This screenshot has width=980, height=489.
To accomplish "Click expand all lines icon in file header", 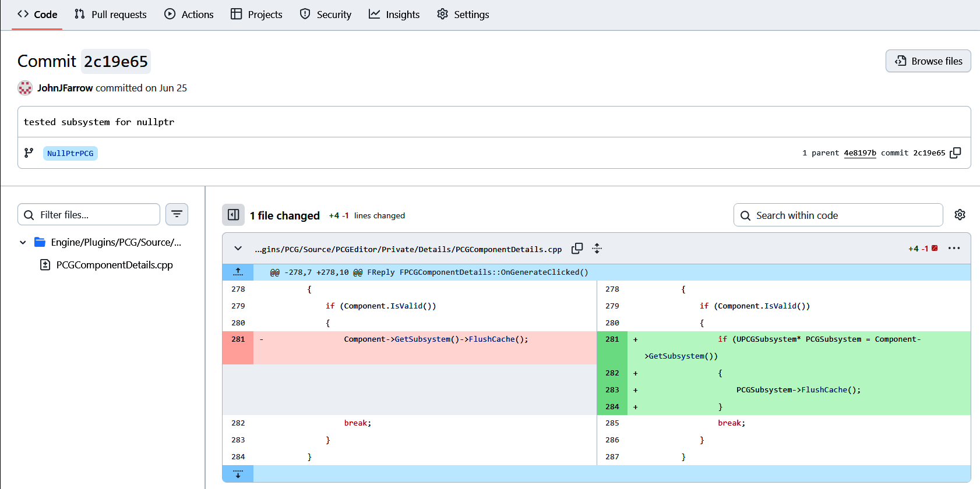I will pos(597,249).
